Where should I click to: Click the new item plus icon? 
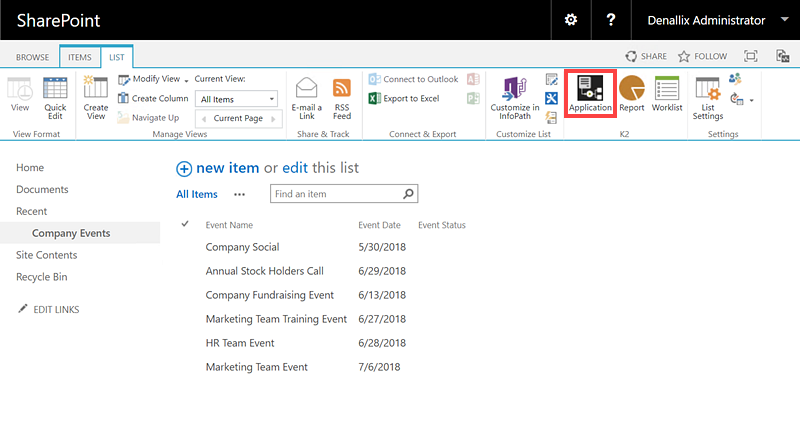pyautogui.click(x=184, y=168)
